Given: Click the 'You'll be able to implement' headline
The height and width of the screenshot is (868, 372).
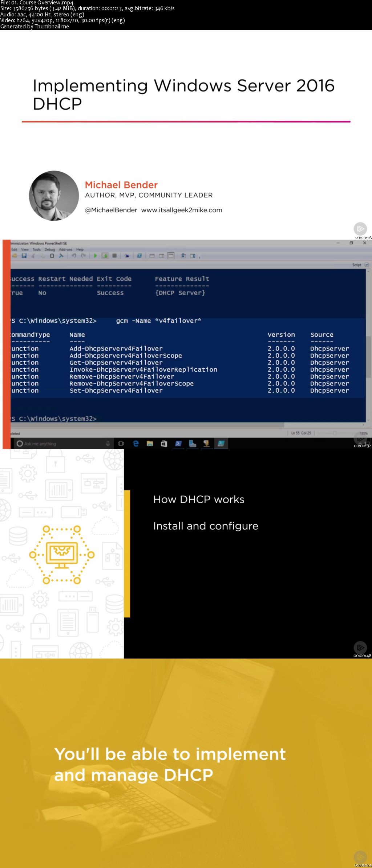Looking at the screenshot, I should (170, 754).
